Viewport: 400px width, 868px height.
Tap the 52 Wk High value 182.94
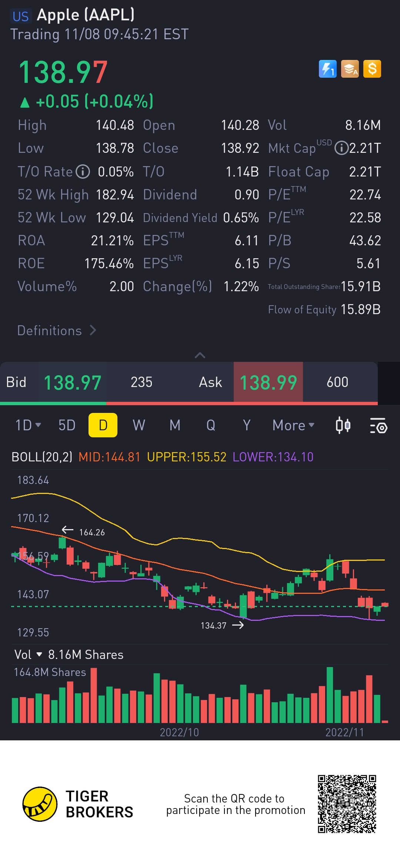coord(115,195)
